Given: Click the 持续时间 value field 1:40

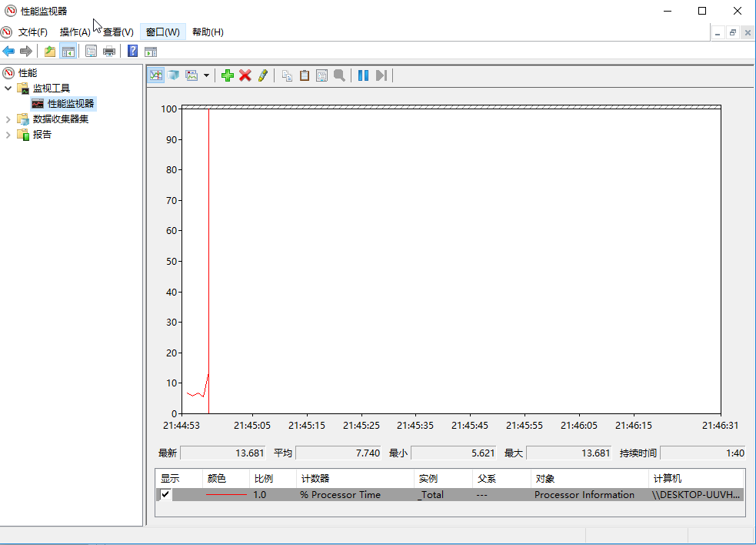Looking at the screenshot, I should tap(703, 453).
